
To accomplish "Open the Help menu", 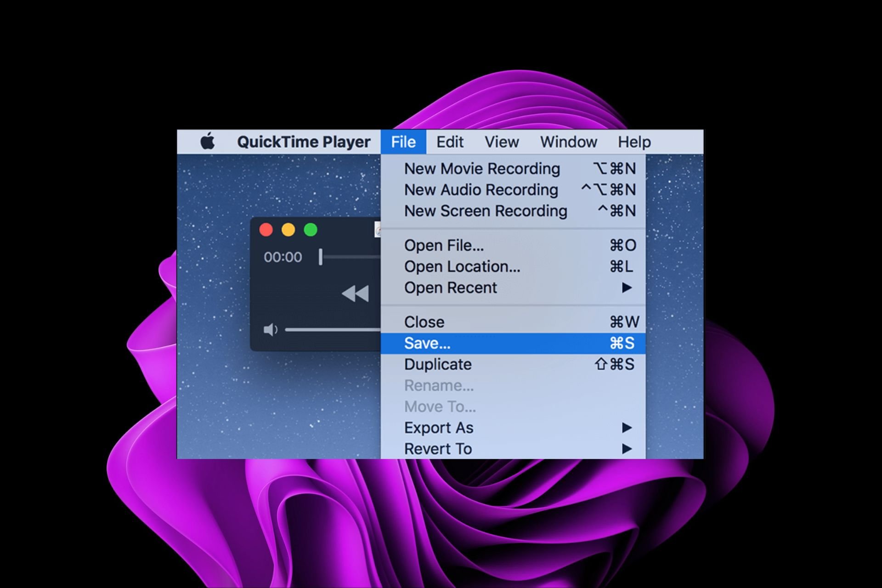I will pos(634,142).
